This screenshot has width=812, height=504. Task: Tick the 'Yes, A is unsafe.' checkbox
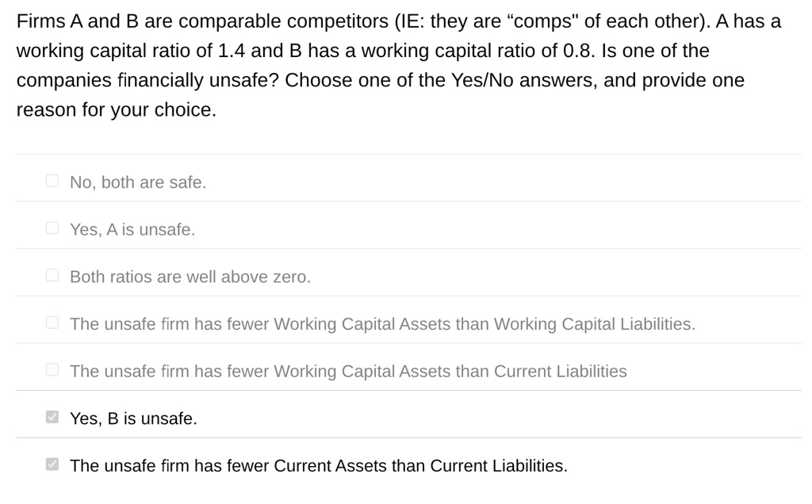coord(52,228)
